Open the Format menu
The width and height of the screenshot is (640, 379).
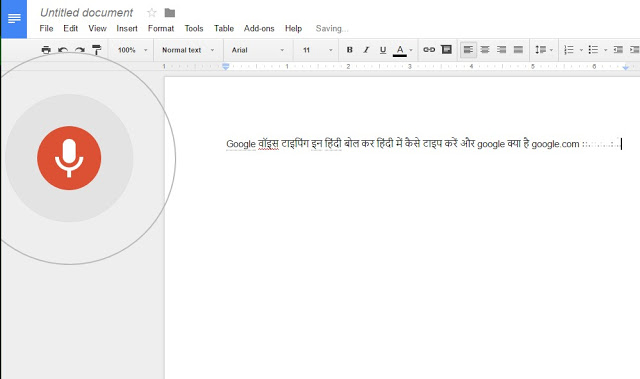point(161,29)
